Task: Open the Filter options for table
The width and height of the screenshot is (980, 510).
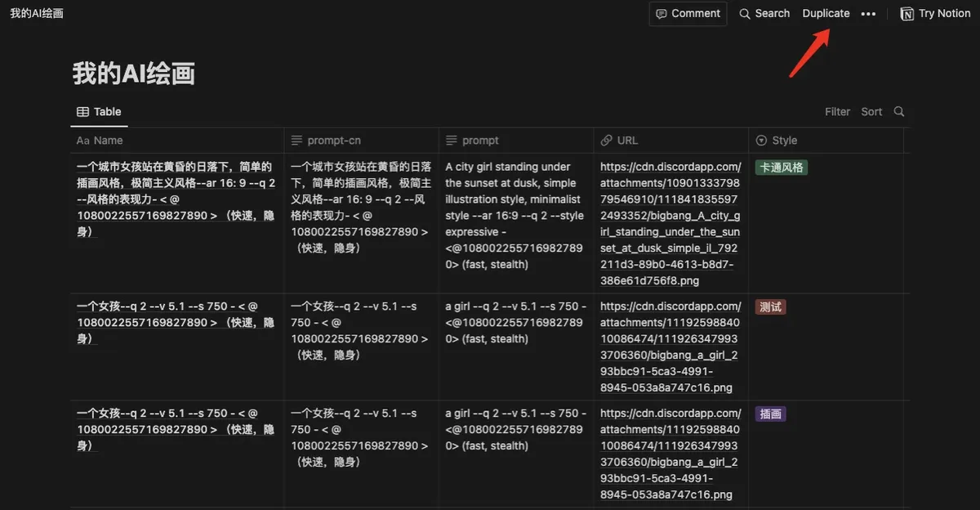Action: (837, 112)
